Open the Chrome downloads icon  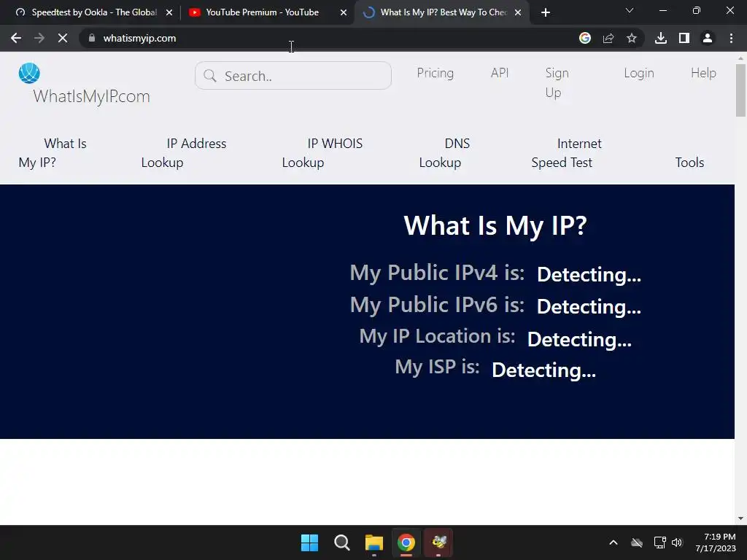tap(661, 38)
